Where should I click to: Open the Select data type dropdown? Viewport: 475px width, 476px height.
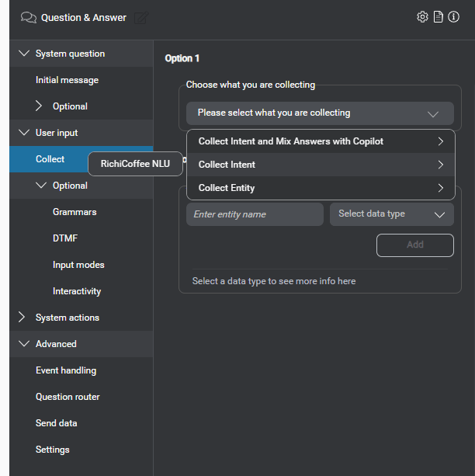391,214
